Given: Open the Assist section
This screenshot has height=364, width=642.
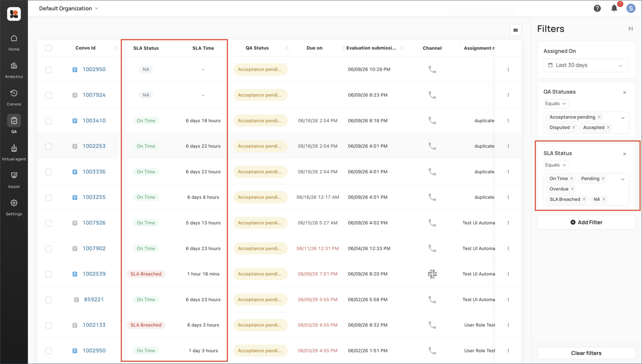Looking at the screenshot, I should click(14, 180).
